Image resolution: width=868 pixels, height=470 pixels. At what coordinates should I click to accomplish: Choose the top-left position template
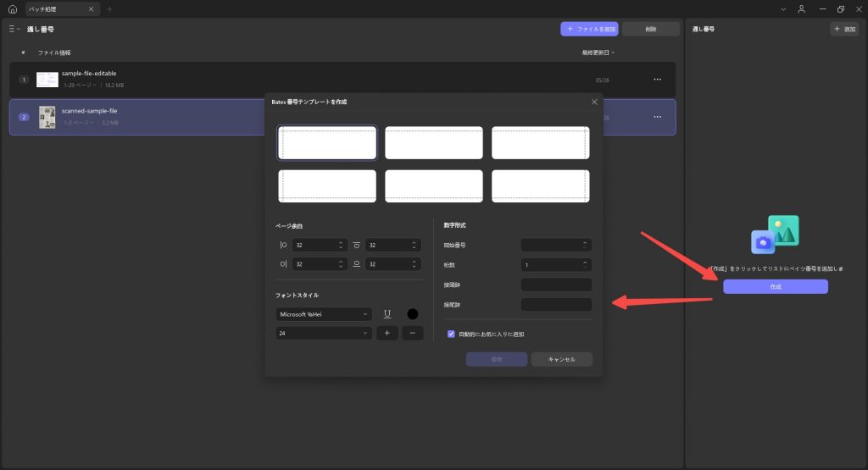pyautogui.click(x=327, y=142)
